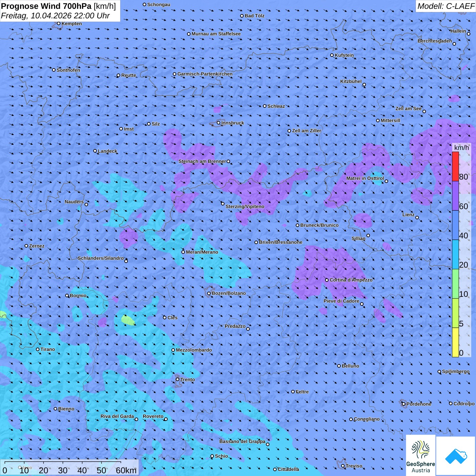Click the Sonthofen label

pos(68,70)
